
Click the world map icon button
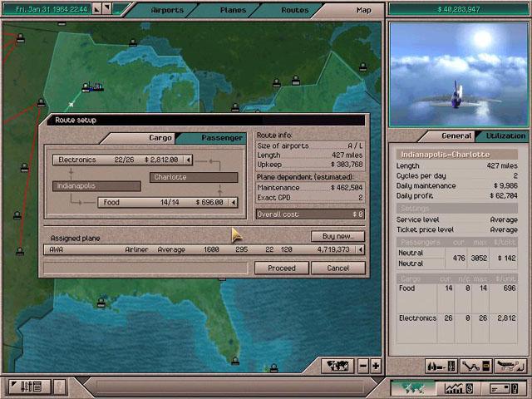pos(337,366)
